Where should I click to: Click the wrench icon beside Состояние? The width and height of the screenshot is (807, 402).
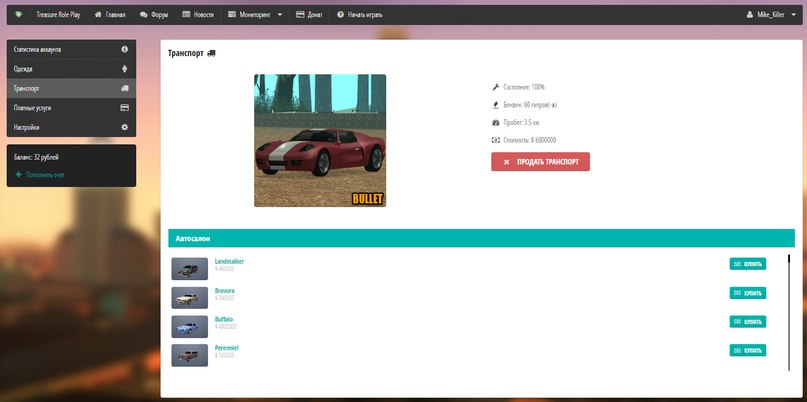[496, 87]
